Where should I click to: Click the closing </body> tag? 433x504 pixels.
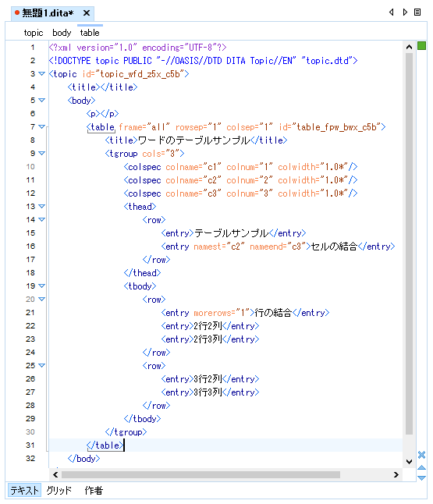[x=84, y=458]
